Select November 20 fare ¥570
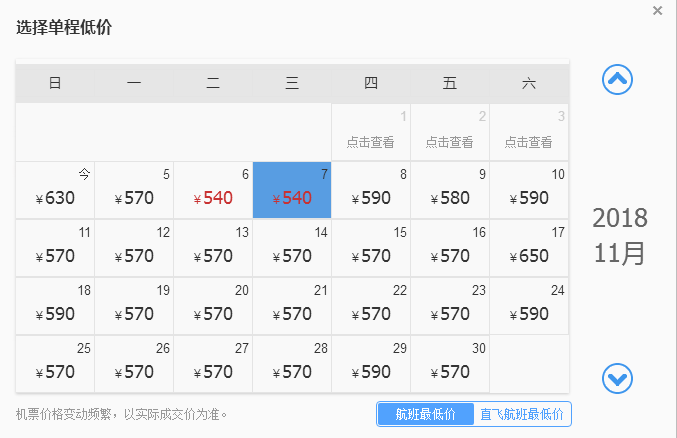 (213, 306)
